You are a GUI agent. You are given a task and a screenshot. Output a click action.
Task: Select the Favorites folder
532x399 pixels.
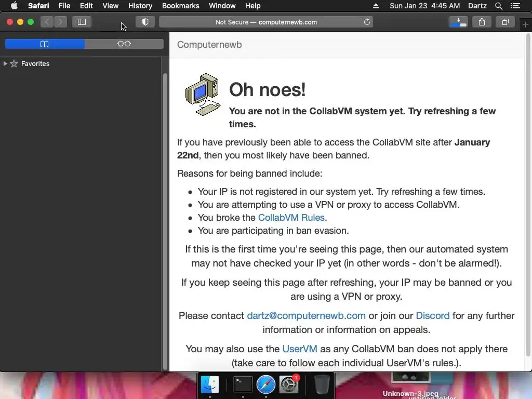pyautogui.click(x=35, y=63)
